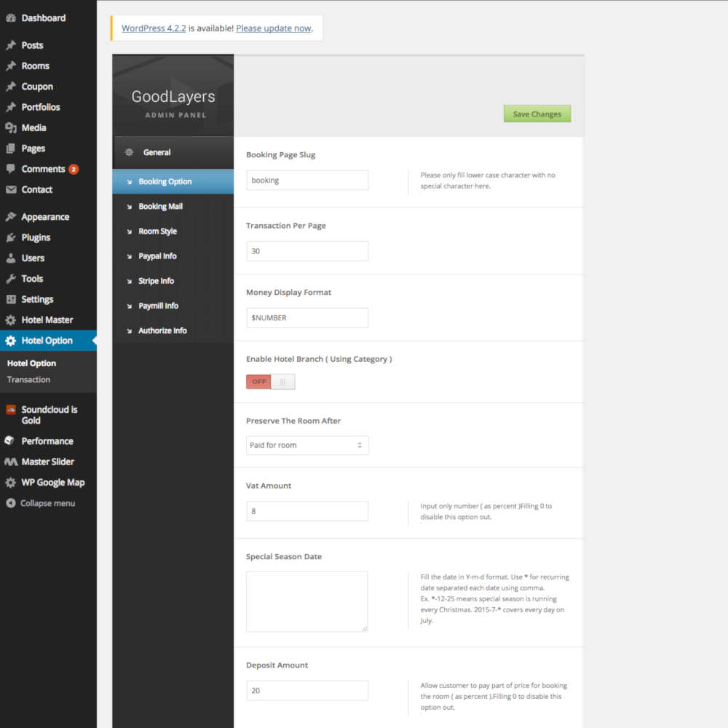Follow the Please update now link
The image size is (728, 728).
pos(274,28)
